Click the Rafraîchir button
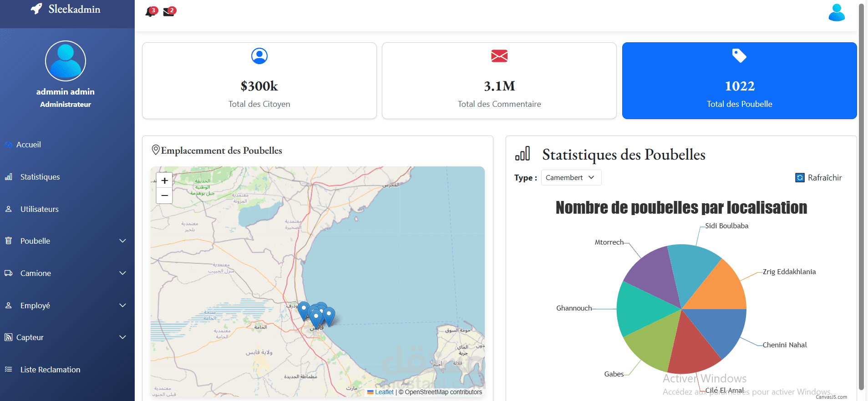The height and width of the screenshot is (401, 868). click(x=818, y=178)
